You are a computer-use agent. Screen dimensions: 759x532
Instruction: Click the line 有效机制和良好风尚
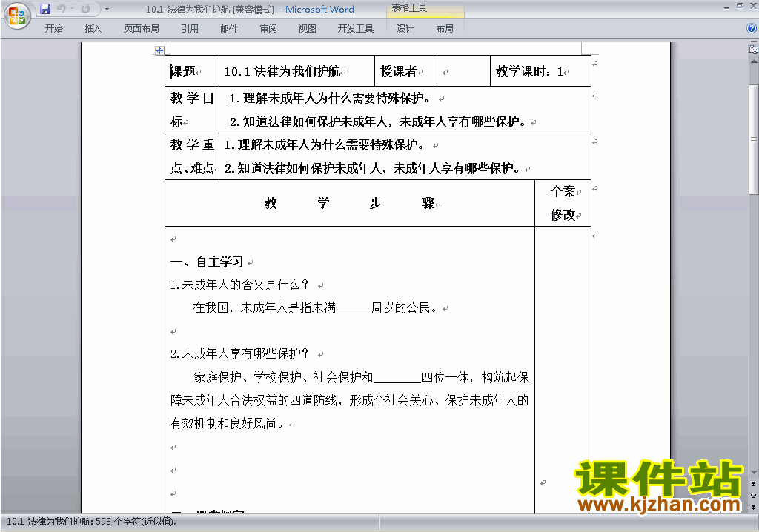click(227, 424)
